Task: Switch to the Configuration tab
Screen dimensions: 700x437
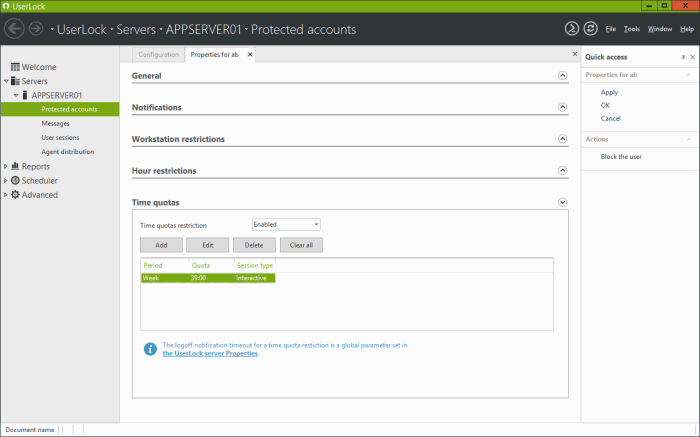Action: point(158,54)
